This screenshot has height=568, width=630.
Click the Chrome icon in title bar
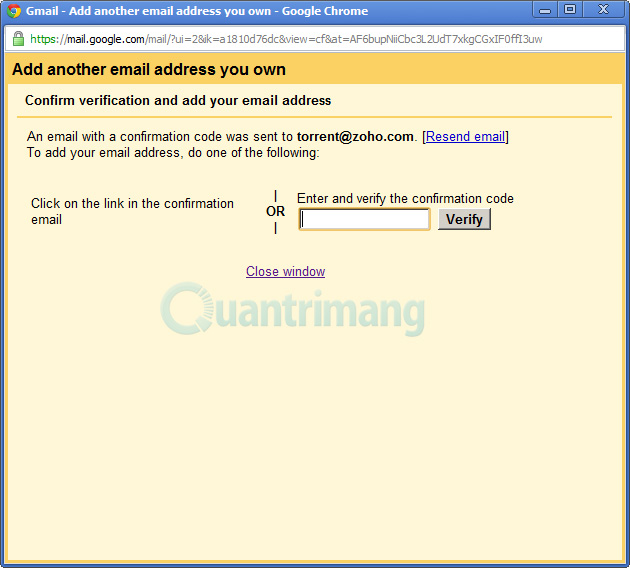tap(14, 11)
